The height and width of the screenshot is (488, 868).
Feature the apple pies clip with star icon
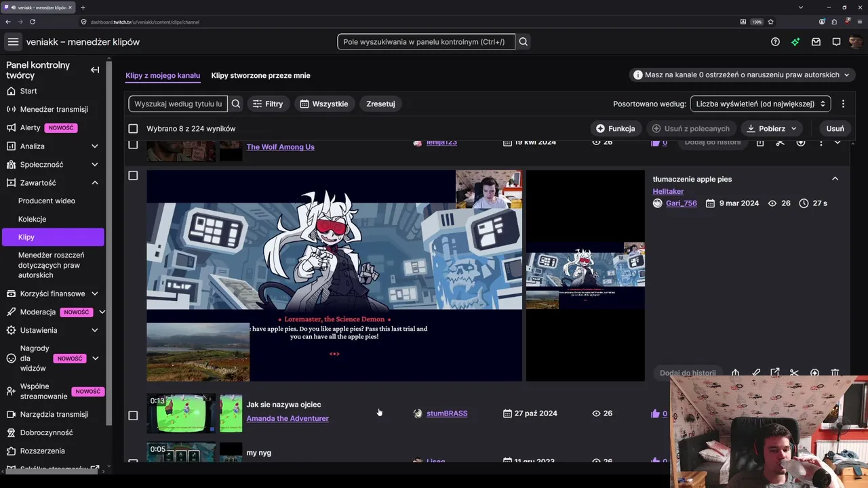pyautogui.click(x=815, y=373)
